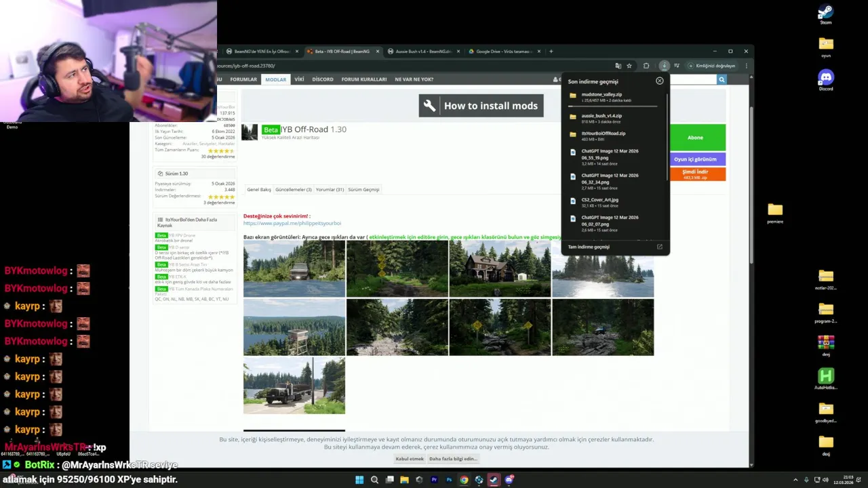Open the premiere folder on desktop
This screenshot has width=868, height=488.
click(775, 213)
